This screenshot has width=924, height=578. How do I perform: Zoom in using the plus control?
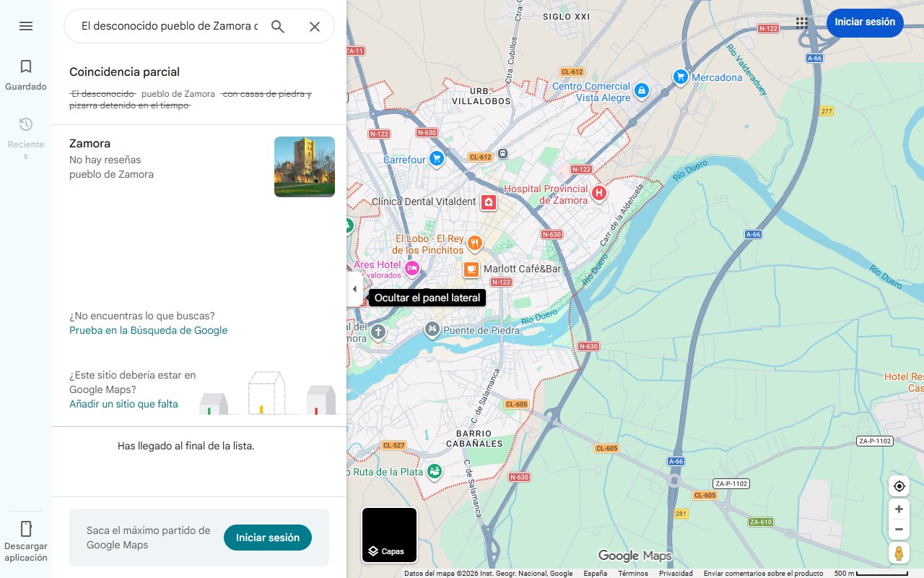coord(899,509)
